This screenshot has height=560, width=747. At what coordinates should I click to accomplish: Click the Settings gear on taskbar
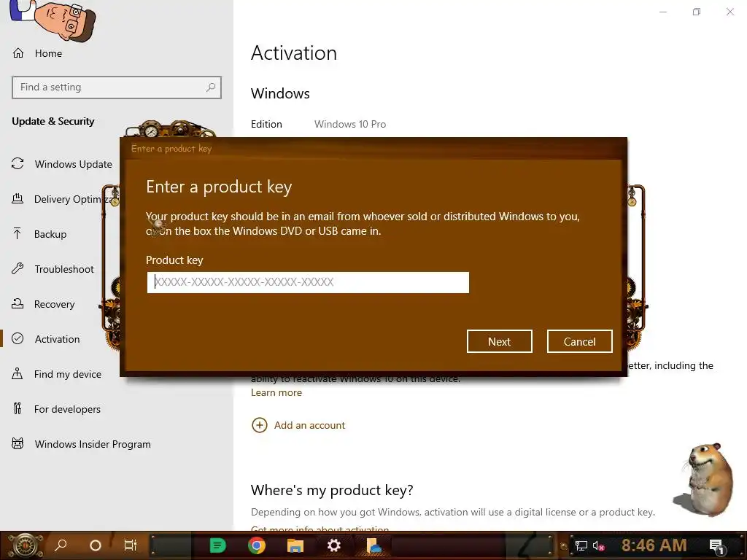coord(333,545)
